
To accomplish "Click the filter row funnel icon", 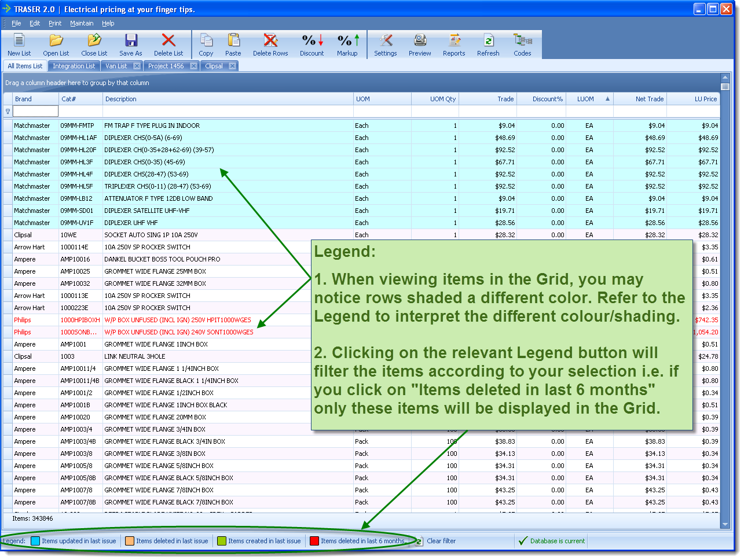I will (8, 111).
